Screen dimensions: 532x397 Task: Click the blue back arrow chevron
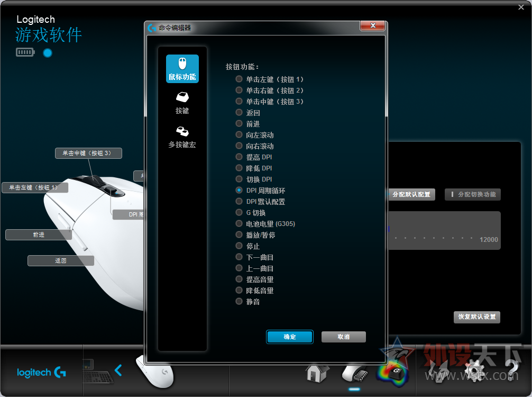click(118, 370)
